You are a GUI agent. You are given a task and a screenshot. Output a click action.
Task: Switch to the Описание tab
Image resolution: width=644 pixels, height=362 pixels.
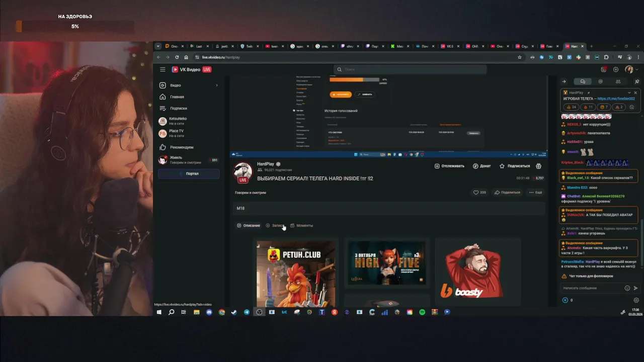pyautogui.click(x=249, y=225)
